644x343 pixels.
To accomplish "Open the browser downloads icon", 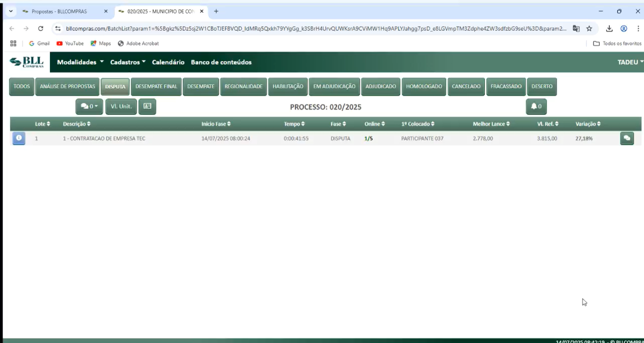I will coord(609,29).
